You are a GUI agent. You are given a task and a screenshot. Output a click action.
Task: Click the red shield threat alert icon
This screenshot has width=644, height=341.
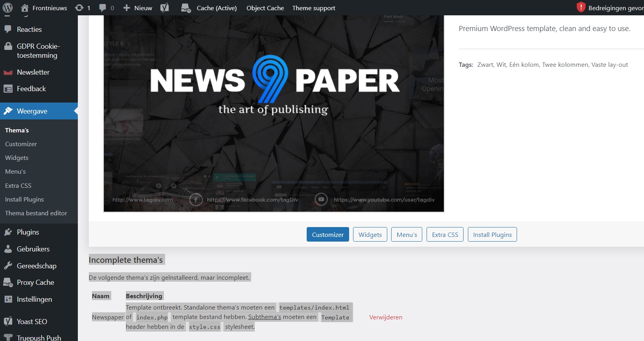point(581,7)
